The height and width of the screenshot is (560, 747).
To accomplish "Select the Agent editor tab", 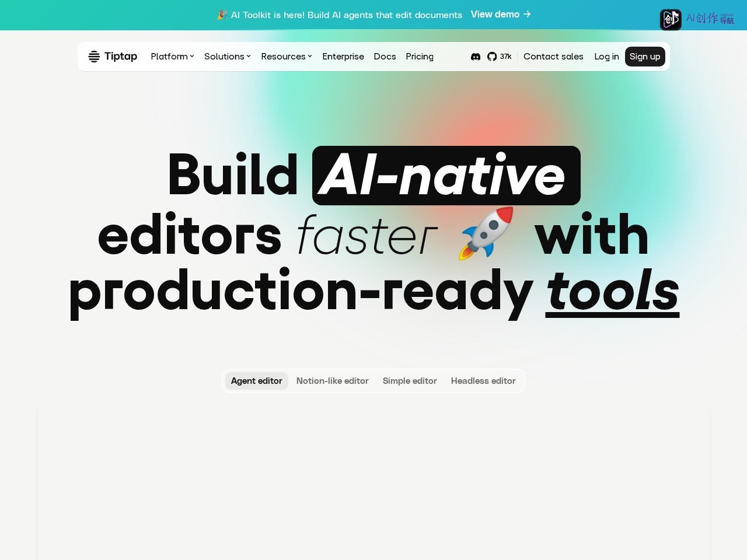I will point(257,381).
